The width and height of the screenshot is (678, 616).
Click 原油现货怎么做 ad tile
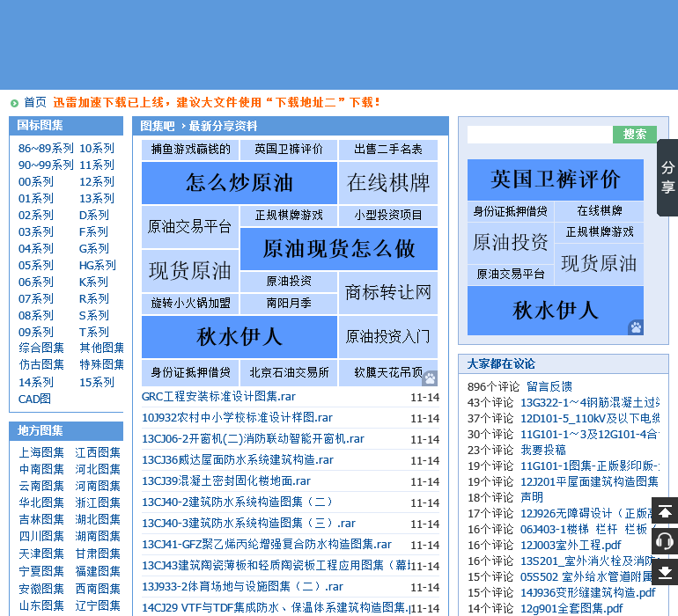point(338,249)
